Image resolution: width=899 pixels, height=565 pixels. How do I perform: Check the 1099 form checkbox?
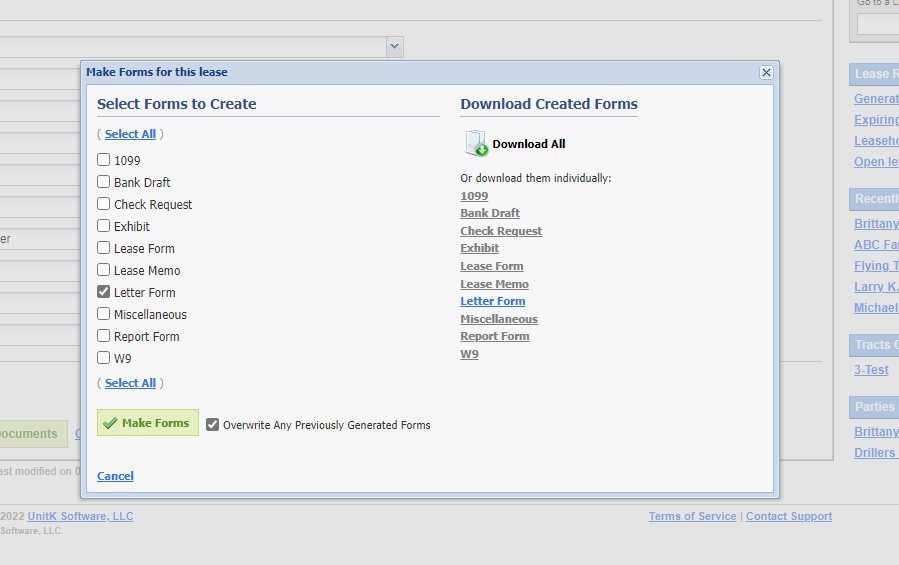(x=103, y=159)
